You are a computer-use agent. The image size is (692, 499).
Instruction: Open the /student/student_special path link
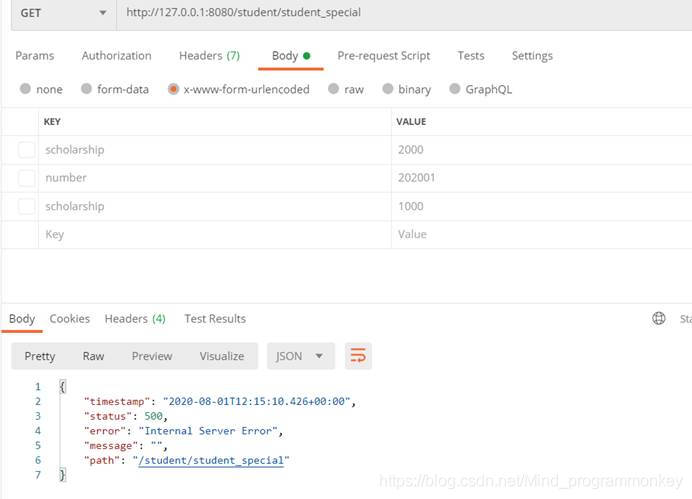click(211, 461)
